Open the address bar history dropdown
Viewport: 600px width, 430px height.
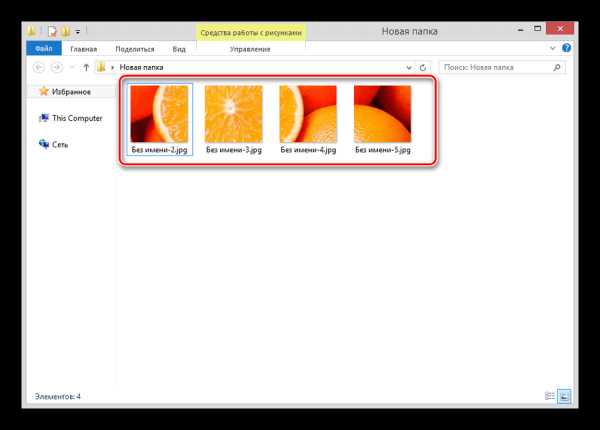[409, 68]
